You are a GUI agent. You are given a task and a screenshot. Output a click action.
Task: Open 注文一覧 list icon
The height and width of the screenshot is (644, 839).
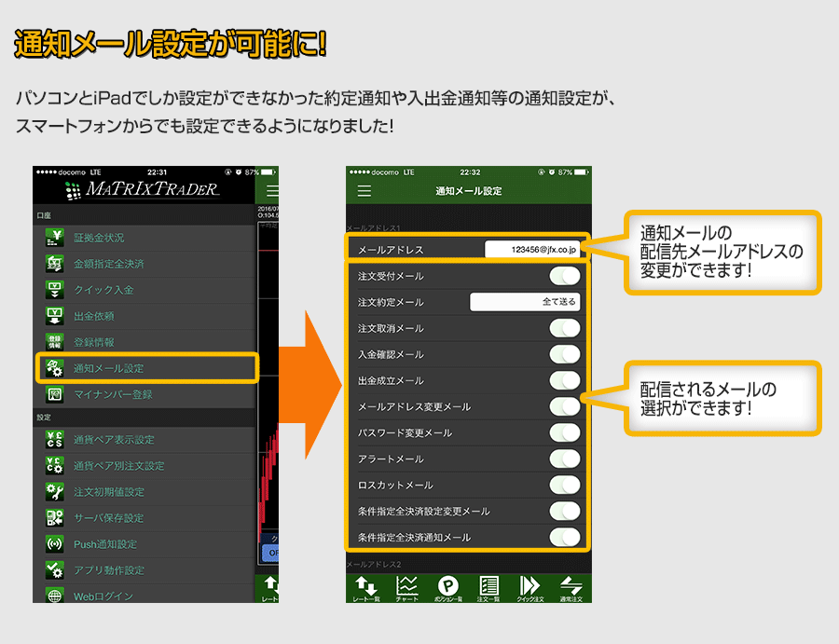pyautogui.click(x=488, y=588)
